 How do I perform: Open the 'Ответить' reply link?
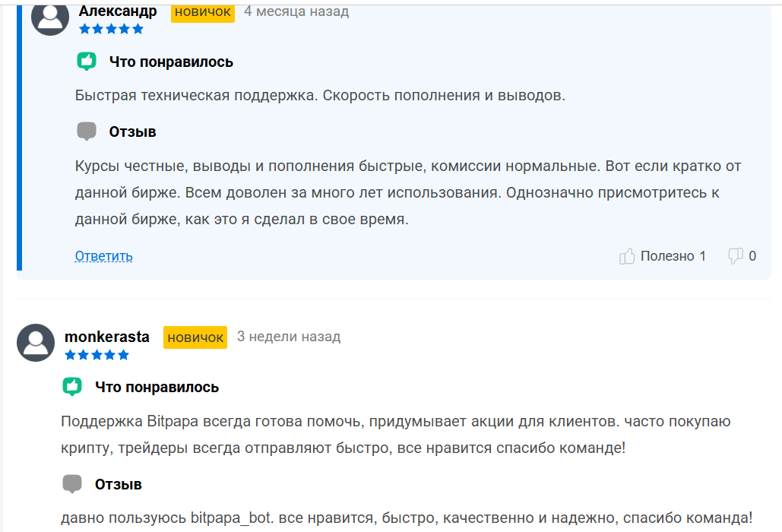click(103, 256)
